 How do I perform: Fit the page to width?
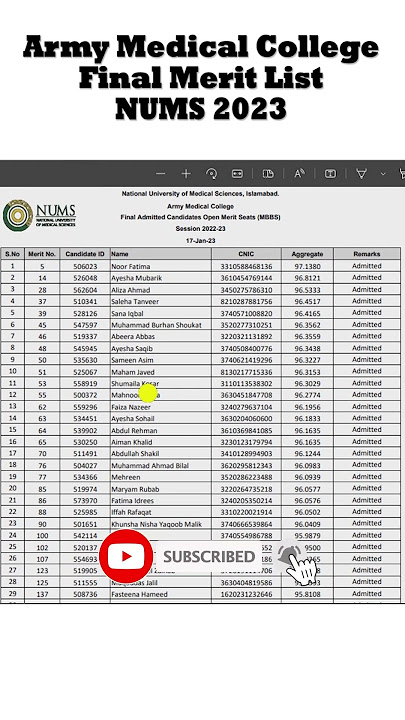pos(237,174)
